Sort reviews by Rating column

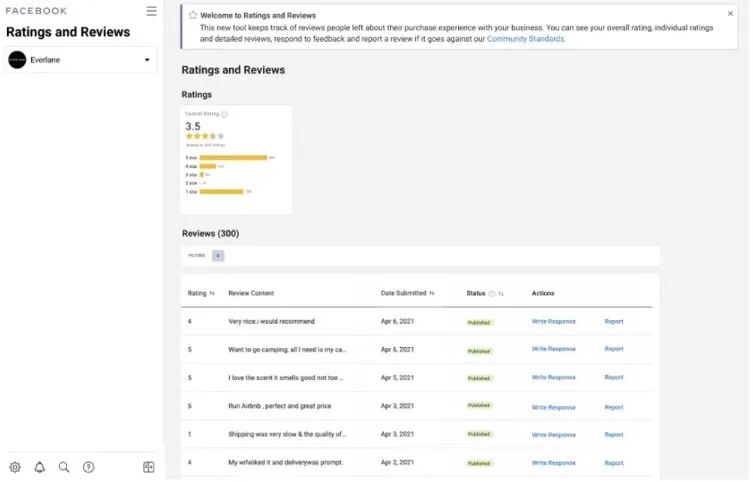coord(212,293)
